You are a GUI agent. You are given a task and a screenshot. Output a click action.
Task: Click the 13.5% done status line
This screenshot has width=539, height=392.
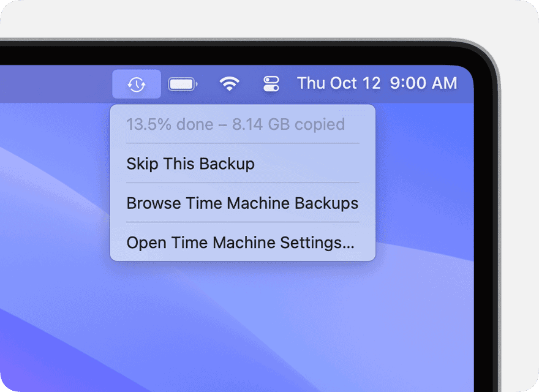[x=235, y=124]
